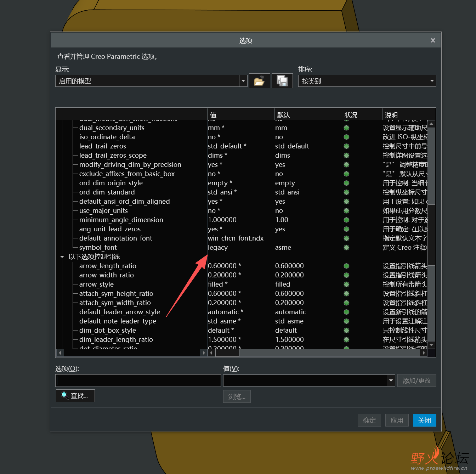Image resolution: width=476 pixels, height=474 pixels.
Task: Open the 值(V) value dropdown arrow
Action: [x=391, y=381]
